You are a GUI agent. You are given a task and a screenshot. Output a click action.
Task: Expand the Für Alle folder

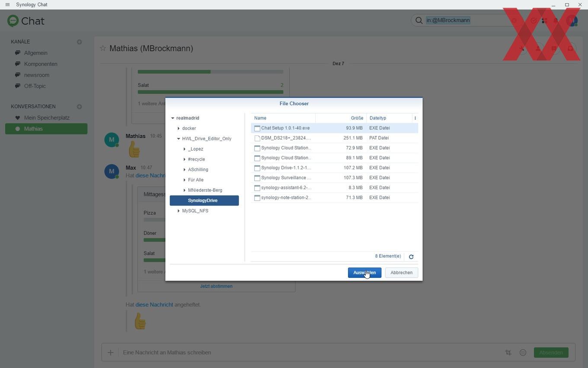185,180
